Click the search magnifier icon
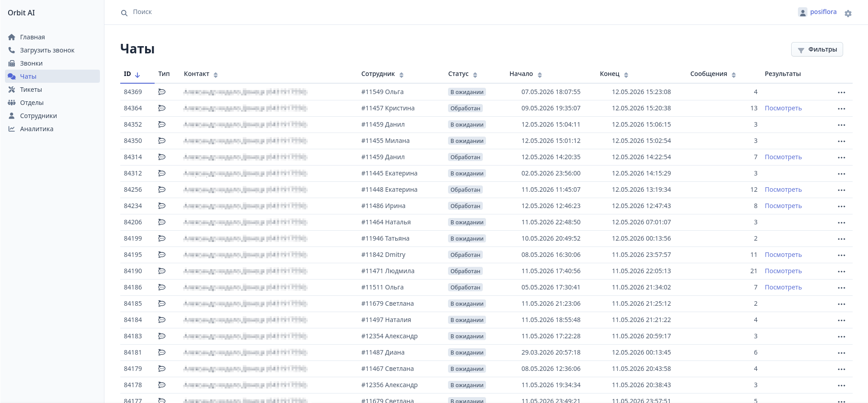The height and width of the screenshot is (403, 868). click(124, 13)
